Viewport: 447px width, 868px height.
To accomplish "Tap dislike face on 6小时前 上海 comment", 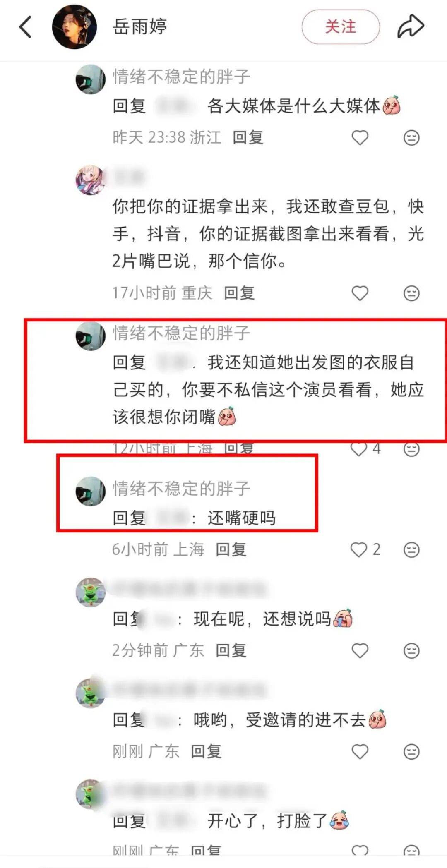I will click(411, 550).
